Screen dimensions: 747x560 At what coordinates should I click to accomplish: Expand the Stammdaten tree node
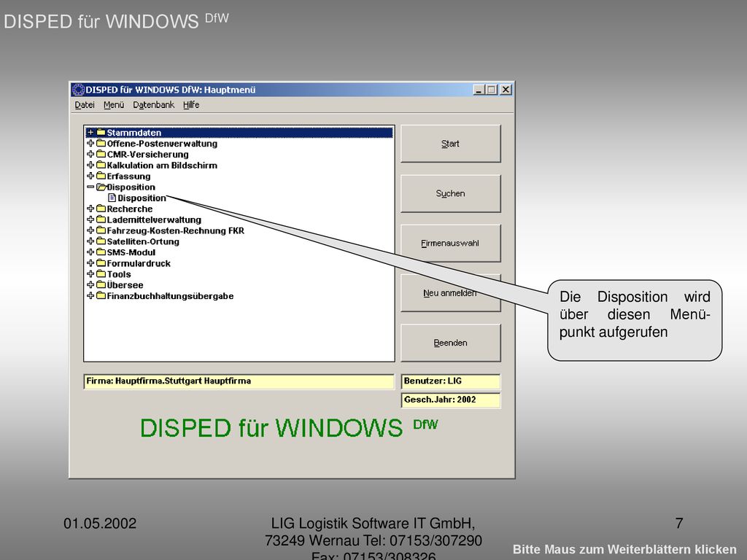click(90, 133)
